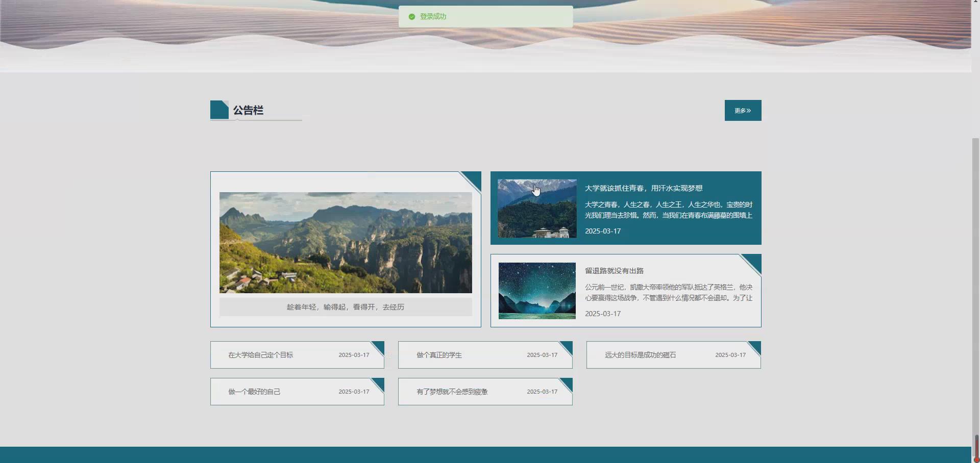Click the large mountain photo with caption 趁着年轻
The width and height of the screenshot is (980, 463).
(x=346, y=242)
